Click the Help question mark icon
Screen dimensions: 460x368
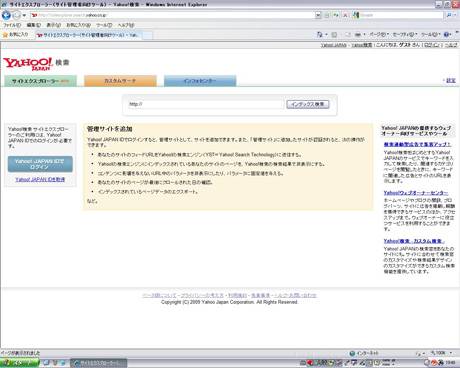tap(446, 34)
